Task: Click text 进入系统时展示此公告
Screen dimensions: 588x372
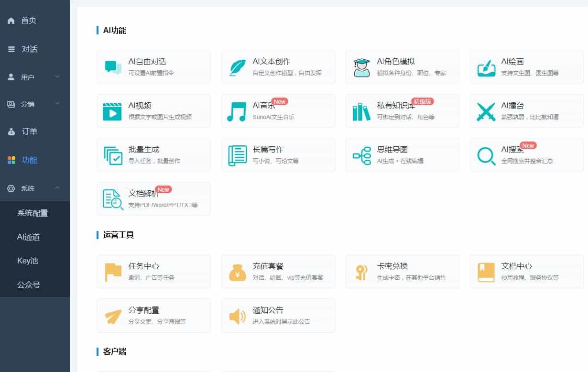Action: tap(282, 322)
